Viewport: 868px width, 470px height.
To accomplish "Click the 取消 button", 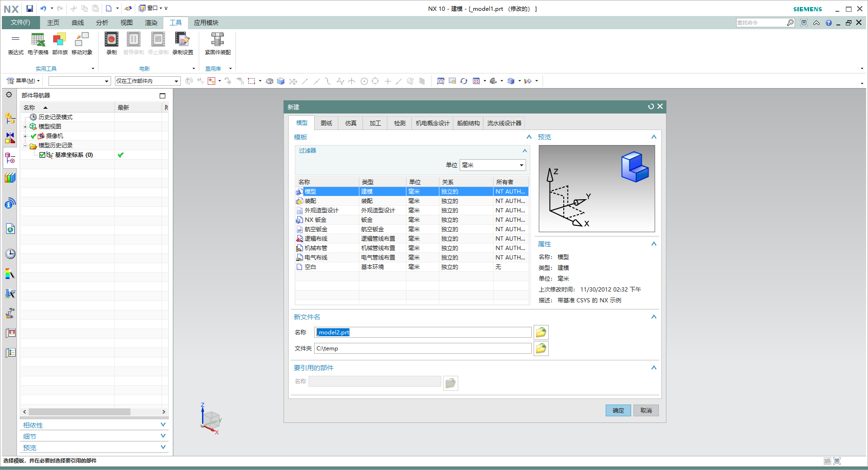I will (646, 411).
